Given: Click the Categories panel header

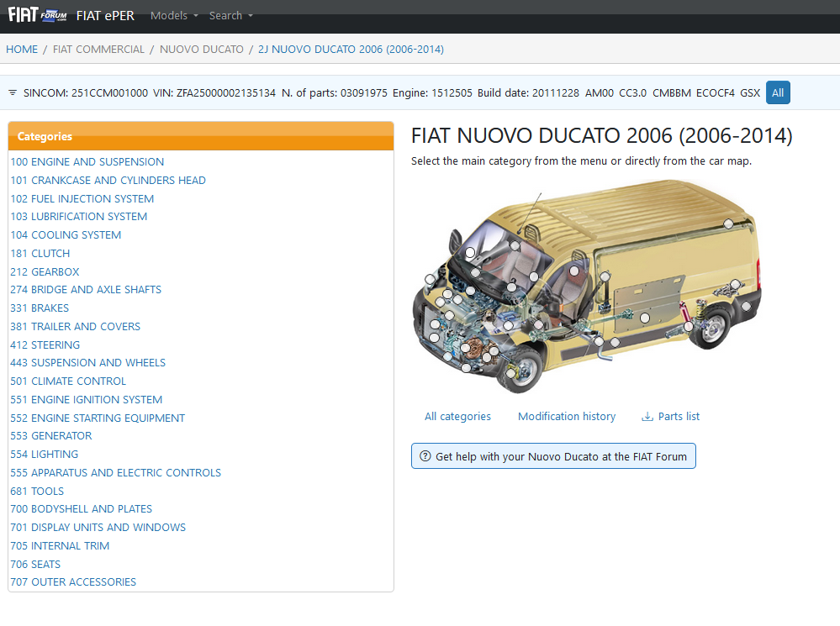Looking at the screenshot, I should 201,136.
